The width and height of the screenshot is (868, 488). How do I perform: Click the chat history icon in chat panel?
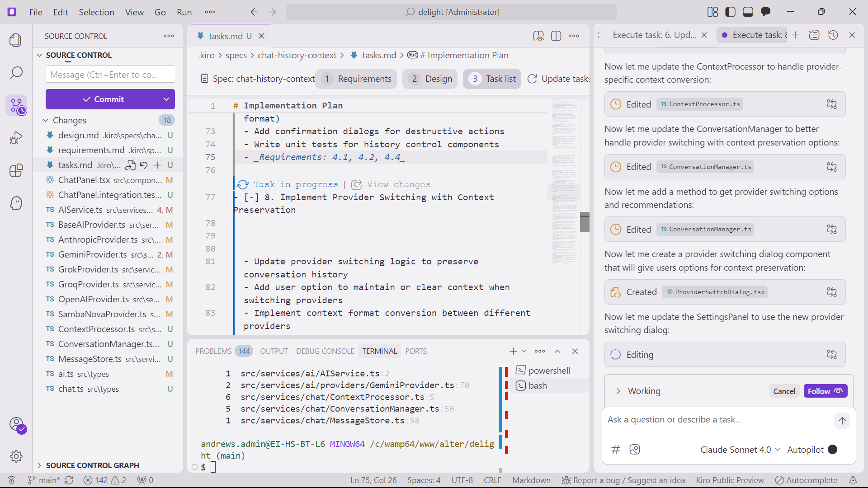point(833,35)
